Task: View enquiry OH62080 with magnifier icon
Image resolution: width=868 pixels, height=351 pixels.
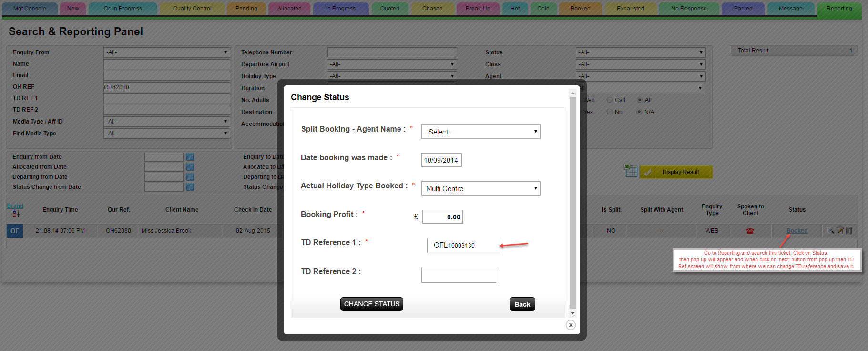Action: (x=830, y=230)
